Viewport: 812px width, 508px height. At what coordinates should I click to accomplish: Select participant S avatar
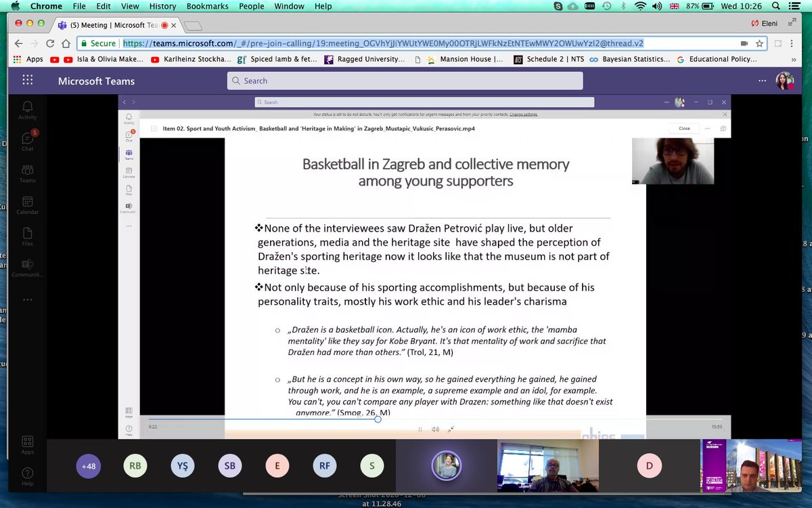coord(371,466)
